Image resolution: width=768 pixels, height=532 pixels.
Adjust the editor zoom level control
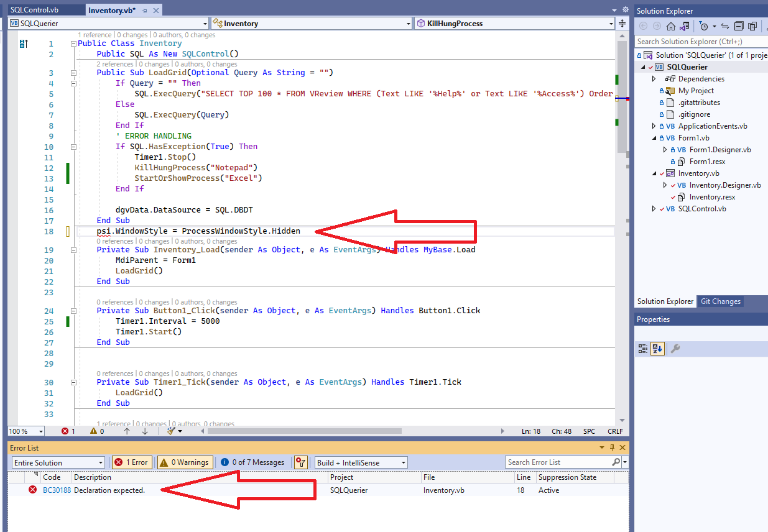[x=25, y=431]
